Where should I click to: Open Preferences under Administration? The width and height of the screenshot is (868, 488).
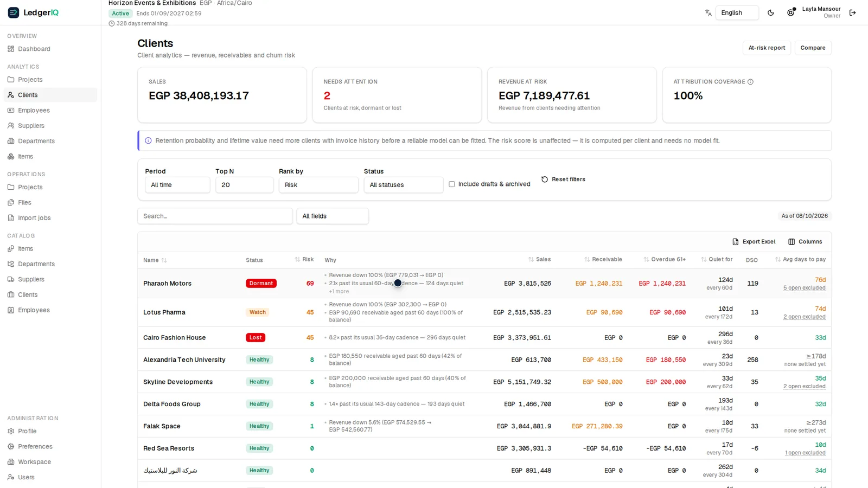coord(50,447)
